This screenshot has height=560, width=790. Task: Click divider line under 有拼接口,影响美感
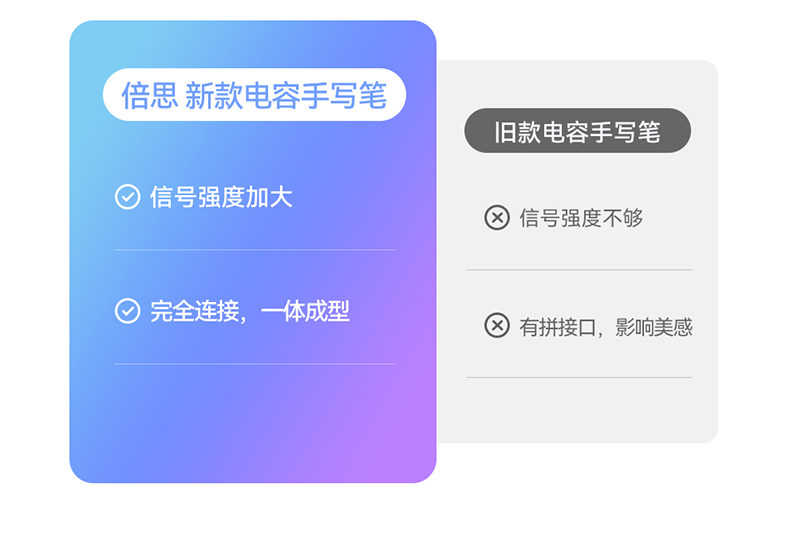click(x=579, y=377)
